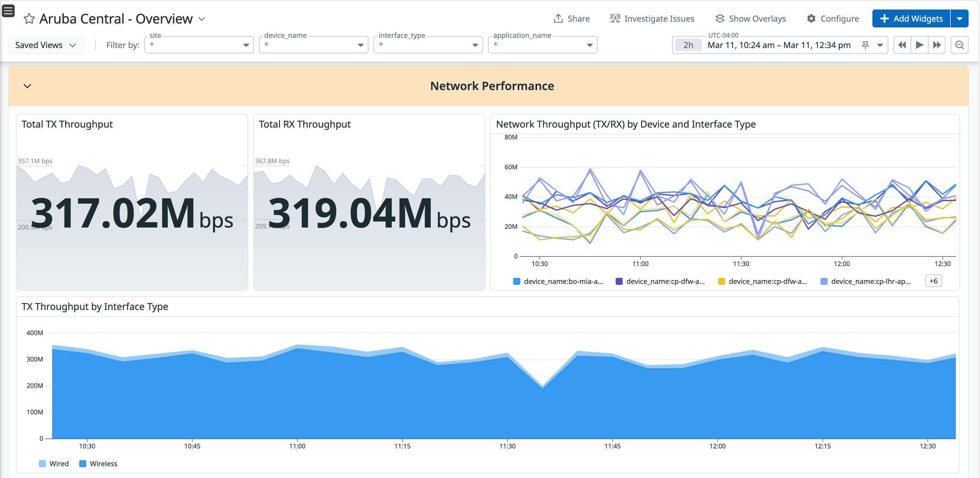The image size is (980, 478).
Task: Click the Show Overlays icon
Action: click(720, 18)
